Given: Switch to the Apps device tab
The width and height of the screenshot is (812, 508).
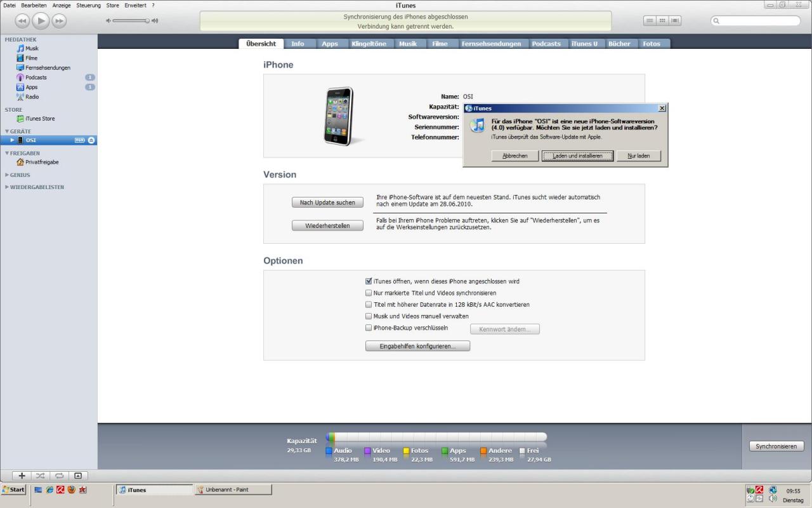Looking at the screenshot, I should click(330, 44).
